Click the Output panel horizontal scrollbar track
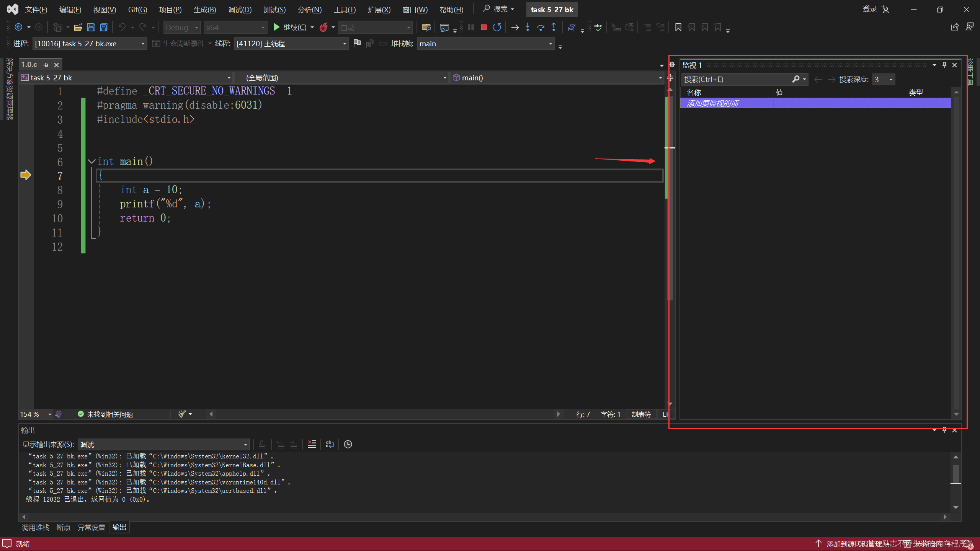 [x=484, y=517]
